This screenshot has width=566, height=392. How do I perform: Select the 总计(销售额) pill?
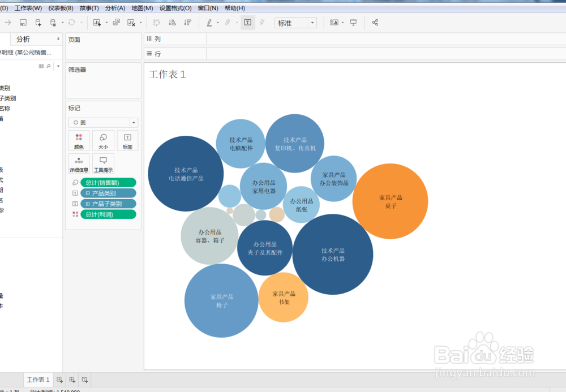[108, 183]
